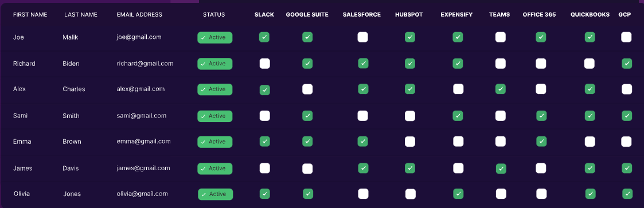Viewport: 644px width, 208px height.
Task: Uncheck Teams for Alex Charles
Action: (x=500, y=89)
